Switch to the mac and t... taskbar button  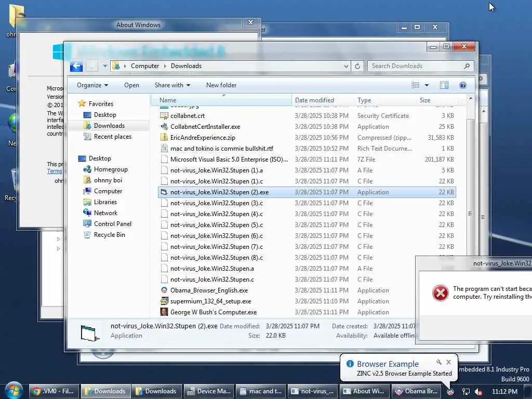pos(261,391)
